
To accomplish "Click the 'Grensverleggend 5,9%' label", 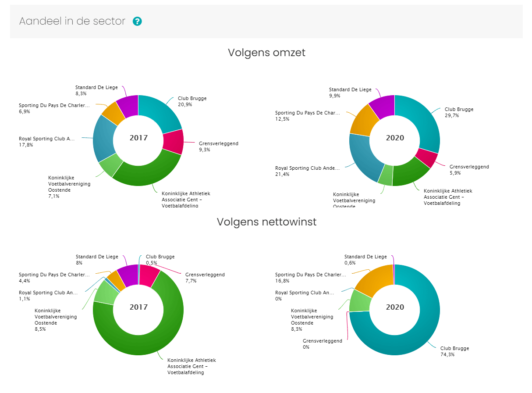I will 469,170.
